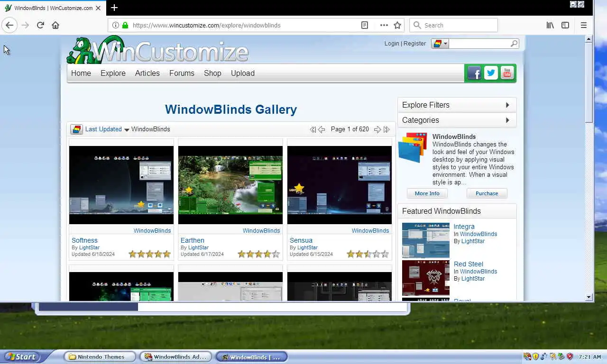
Task: Show site information icon in address bar
Action: click(115, 25)
